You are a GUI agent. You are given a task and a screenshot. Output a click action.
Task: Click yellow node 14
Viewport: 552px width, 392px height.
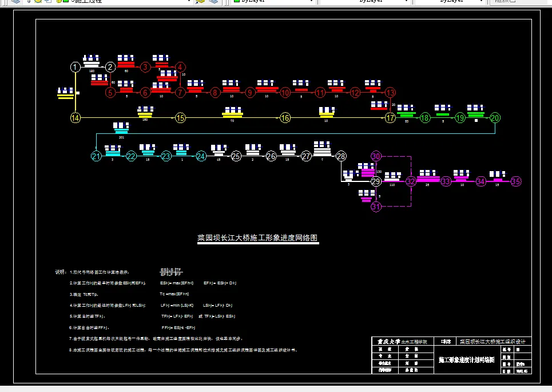click(x=76, y=118)
